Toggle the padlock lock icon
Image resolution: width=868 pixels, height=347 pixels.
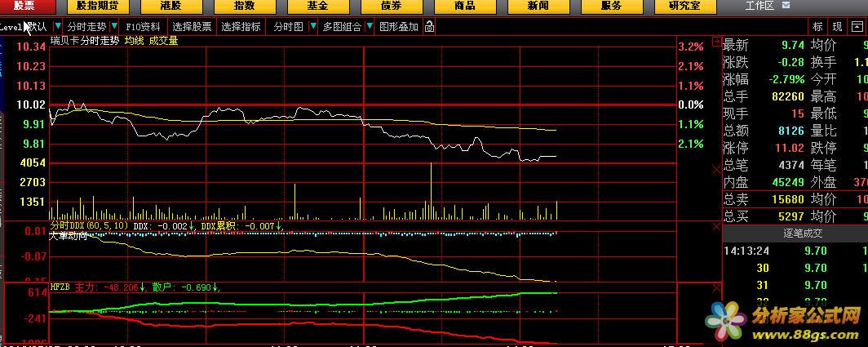430,27
